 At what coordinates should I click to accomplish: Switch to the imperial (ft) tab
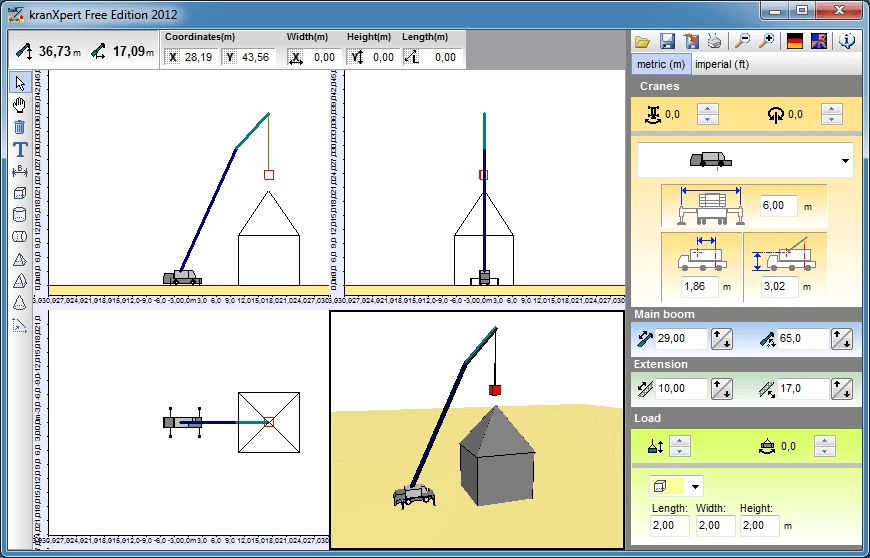722,64
